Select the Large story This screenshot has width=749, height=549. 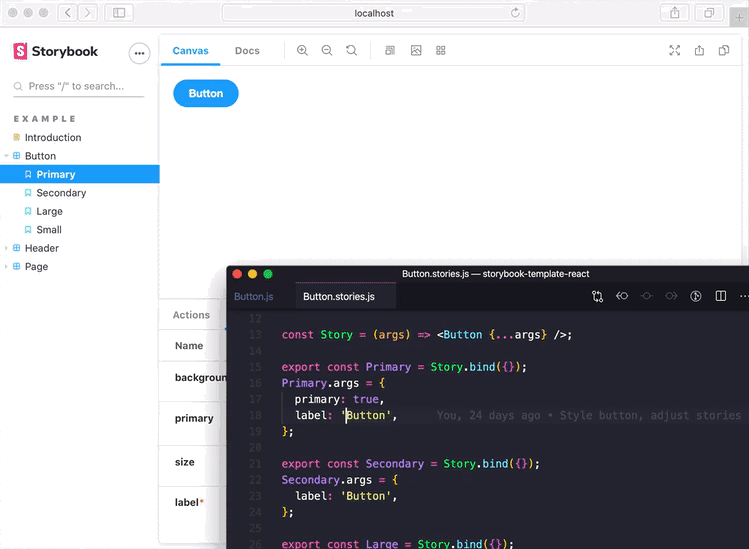[49, 211]
